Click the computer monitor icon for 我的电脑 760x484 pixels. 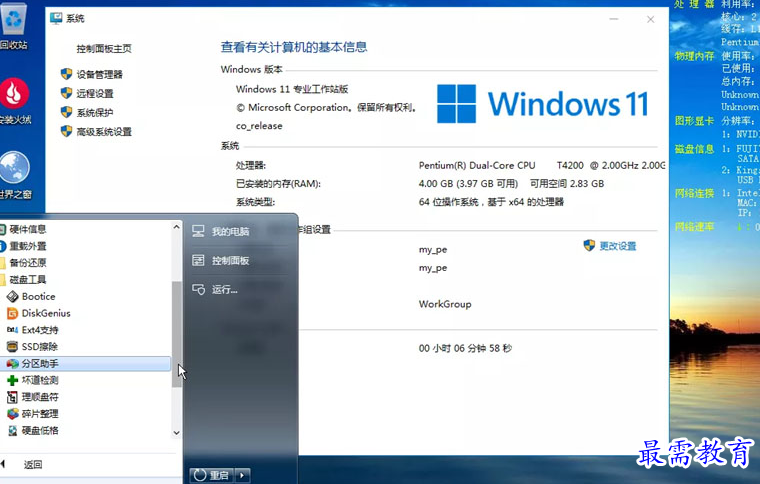click(198, 231)
